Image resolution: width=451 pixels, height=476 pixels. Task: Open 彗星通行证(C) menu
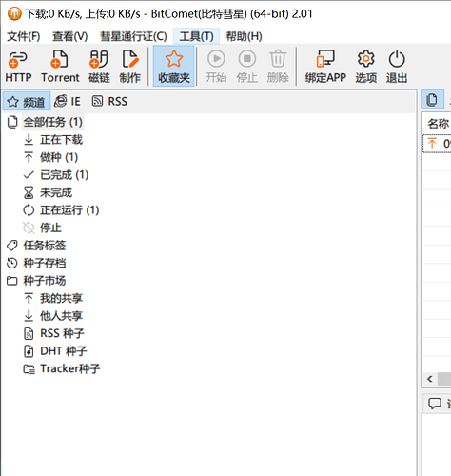pyautogui.click(x=133, y=36)
